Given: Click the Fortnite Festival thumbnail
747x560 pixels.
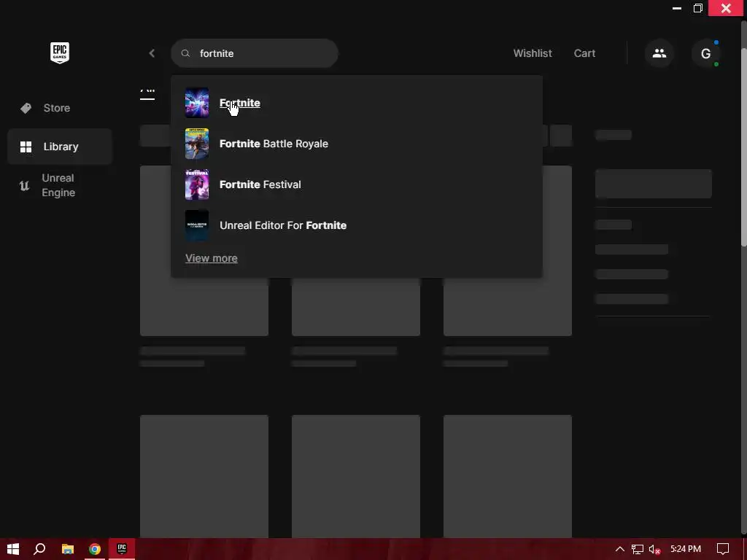Looking at the screenshot, I should pyautogui.click(x=197, y=184).
